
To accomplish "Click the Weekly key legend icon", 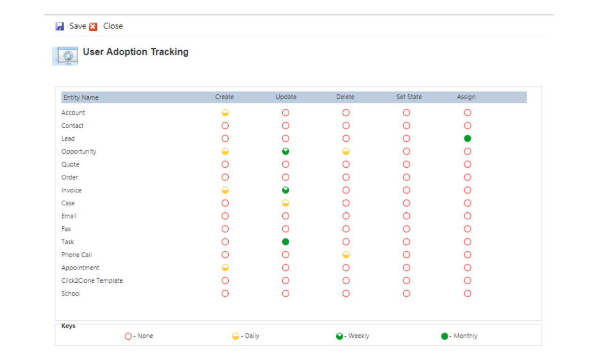I will pos(340,336).
